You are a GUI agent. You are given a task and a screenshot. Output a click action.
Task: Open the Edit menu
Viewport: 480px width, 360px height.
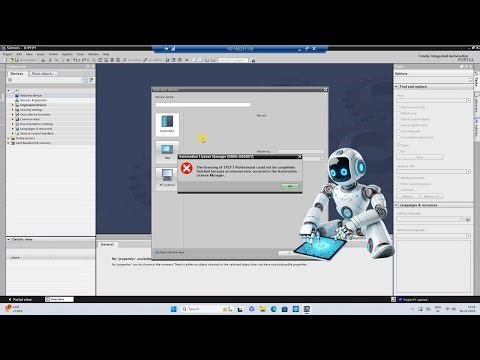pos(19,54)
